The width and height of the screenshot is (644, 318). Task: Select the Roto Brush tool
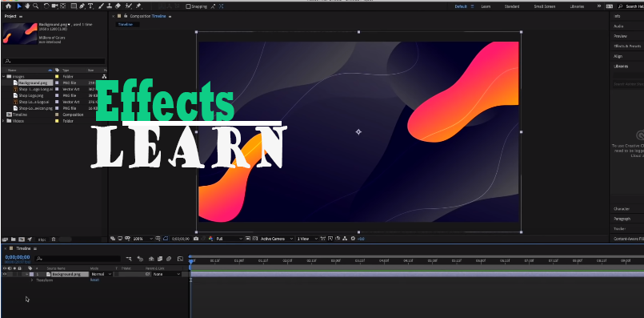pos(128,6)
